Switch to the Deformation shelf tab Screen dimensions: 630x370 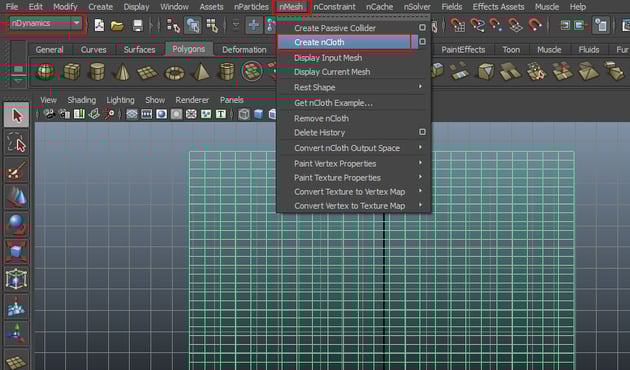pos(244,50)
